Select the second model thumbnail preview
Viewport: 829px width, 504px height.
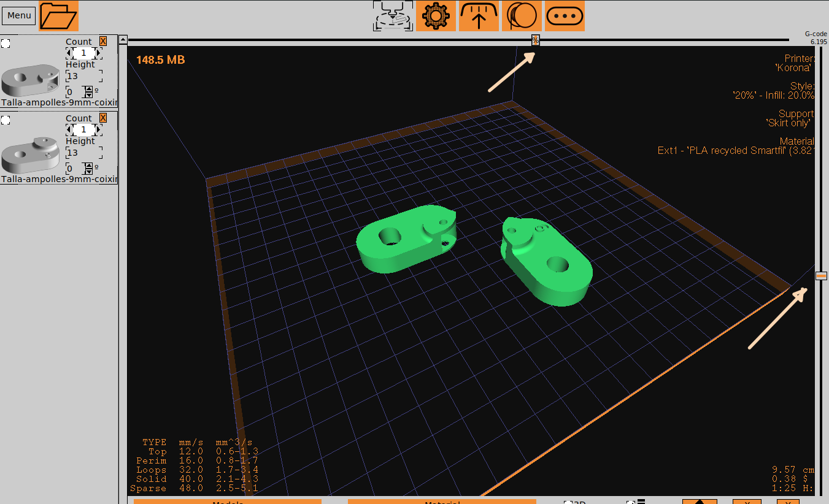(30, 155)
